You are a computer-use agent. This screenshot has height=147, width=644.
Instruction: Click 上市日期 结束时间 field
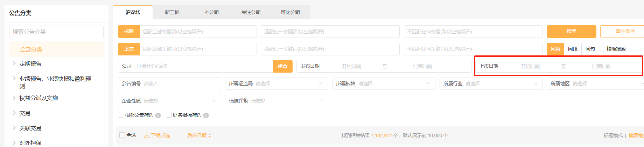(601, 66)
